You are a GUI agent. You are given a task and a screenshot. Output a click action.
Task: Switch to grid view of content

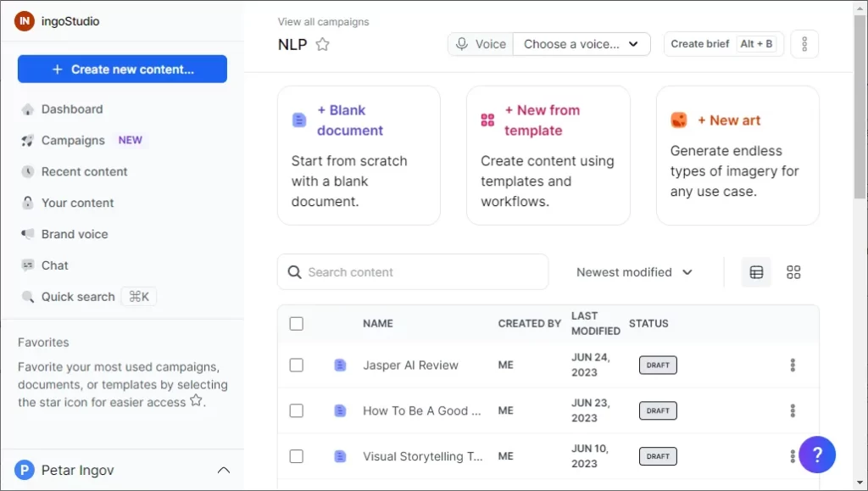793,272
